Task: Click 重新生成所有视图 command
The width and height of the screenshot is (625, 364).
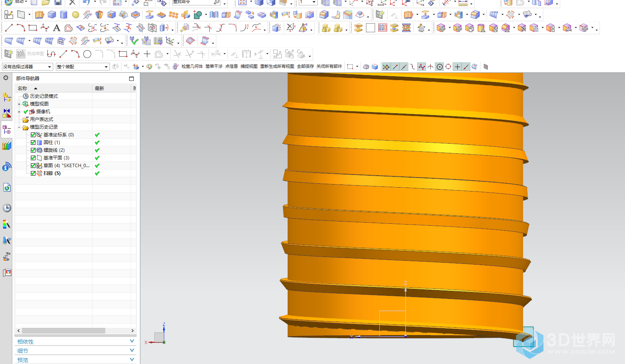Action: click(277, 66)
